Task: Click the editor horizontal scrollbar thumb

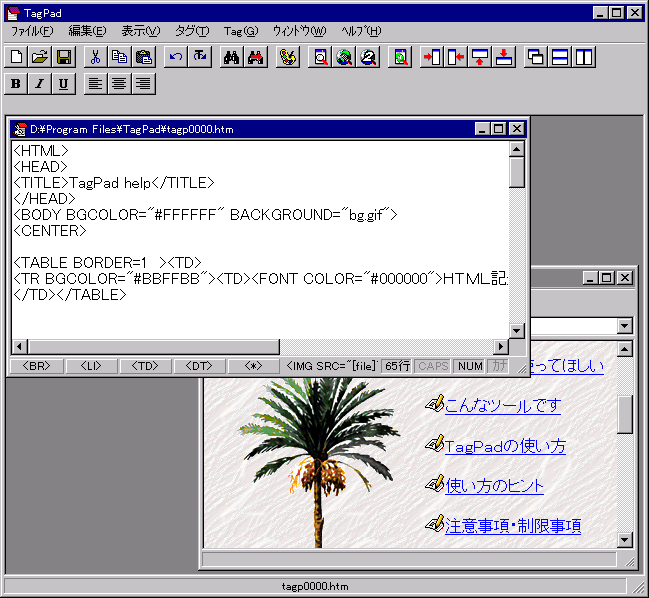Action: 154,346
